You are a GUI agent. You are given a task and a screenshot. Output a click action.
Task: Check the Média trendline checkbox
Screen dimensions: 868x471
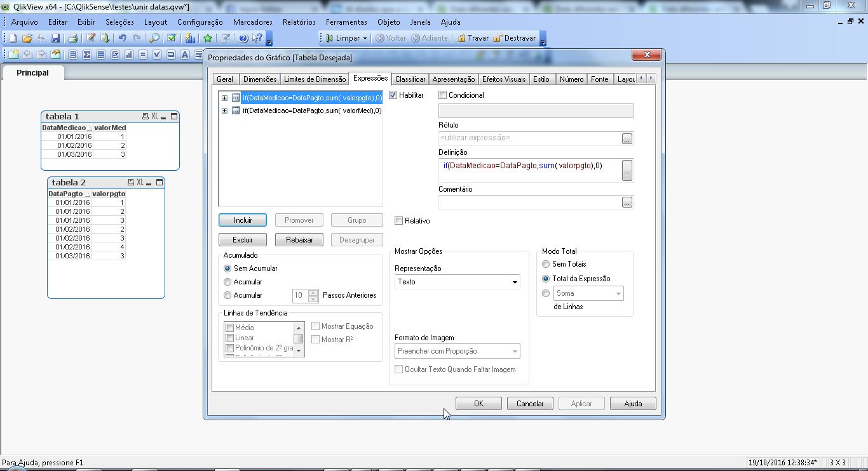230,328
